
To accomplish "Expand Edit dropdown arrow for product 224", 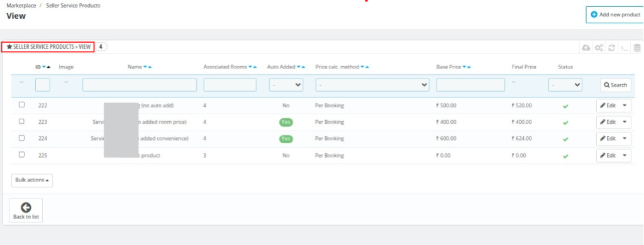I will [625, 139].
